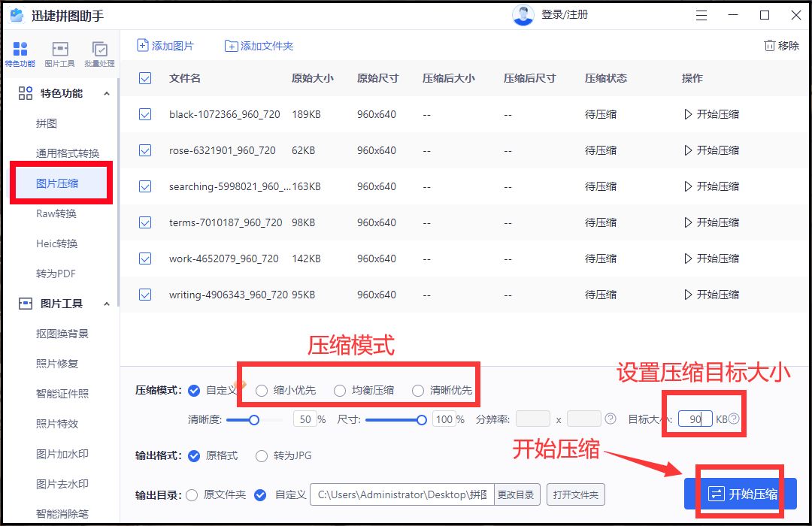Select the 清晰优先 compression mode
This screenshot has height=526, width=812.
[x=417, y=390]
